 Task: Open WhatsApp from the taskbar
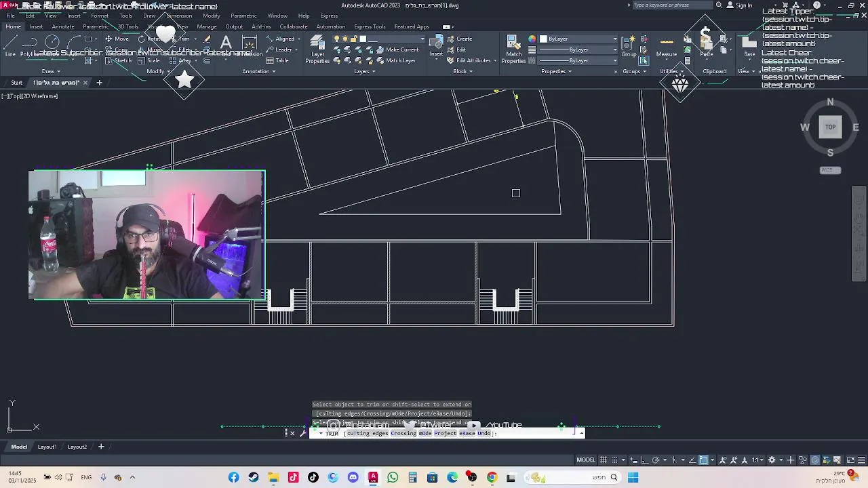click(393, 478)
